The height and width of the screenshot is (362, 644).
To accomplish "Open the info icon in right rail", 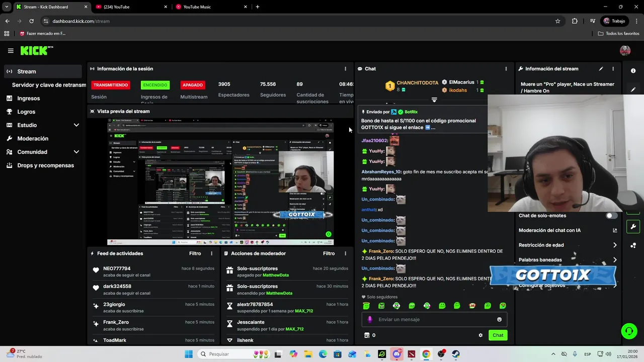I will click(633, 71).
